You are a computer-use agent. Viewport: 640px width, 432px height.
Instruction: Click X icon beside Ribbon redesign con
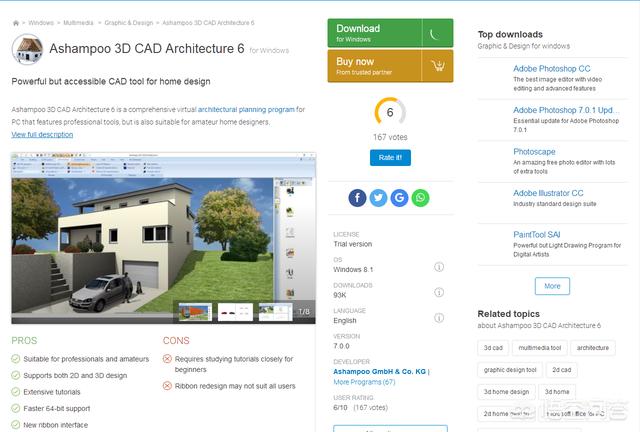click(167, 386)
